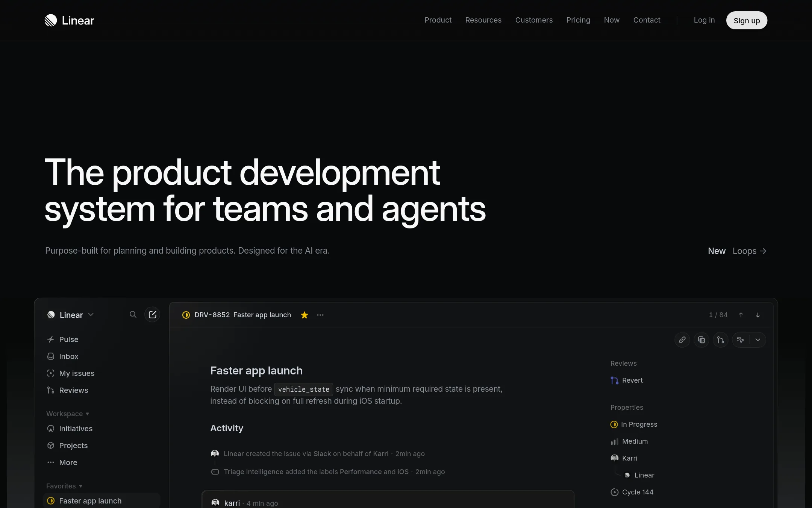Screen dimensions: 812x508
Task: Open Reviews in the sidebar
Action: coord(101,390)
